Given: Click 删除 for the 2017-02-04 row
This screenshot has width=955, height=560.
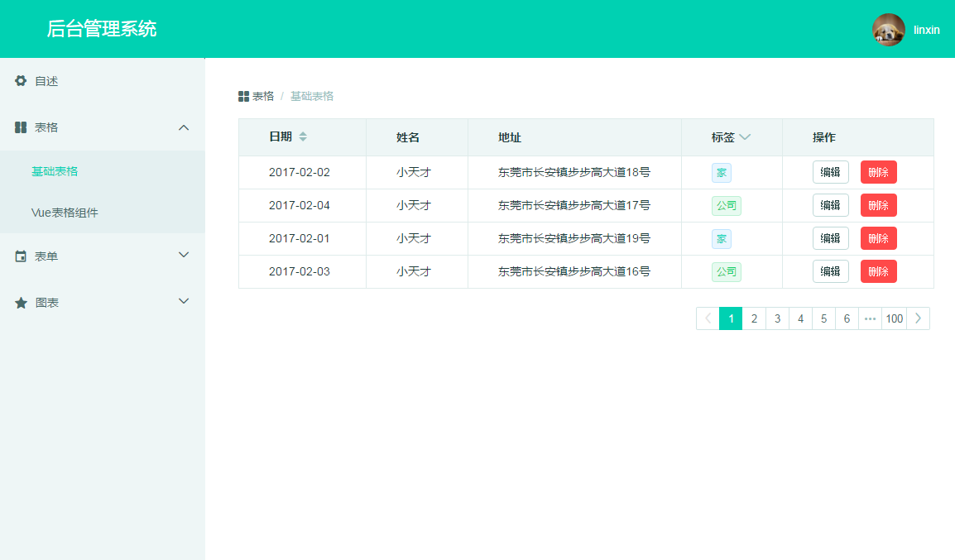Looking at the screenshot, I should point(878,205).
